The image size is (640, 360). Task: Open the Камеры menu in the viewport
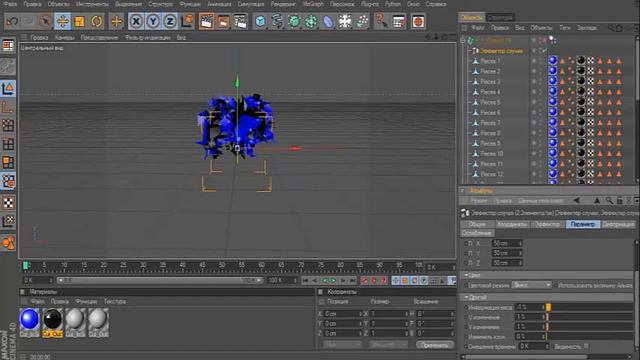64,37
